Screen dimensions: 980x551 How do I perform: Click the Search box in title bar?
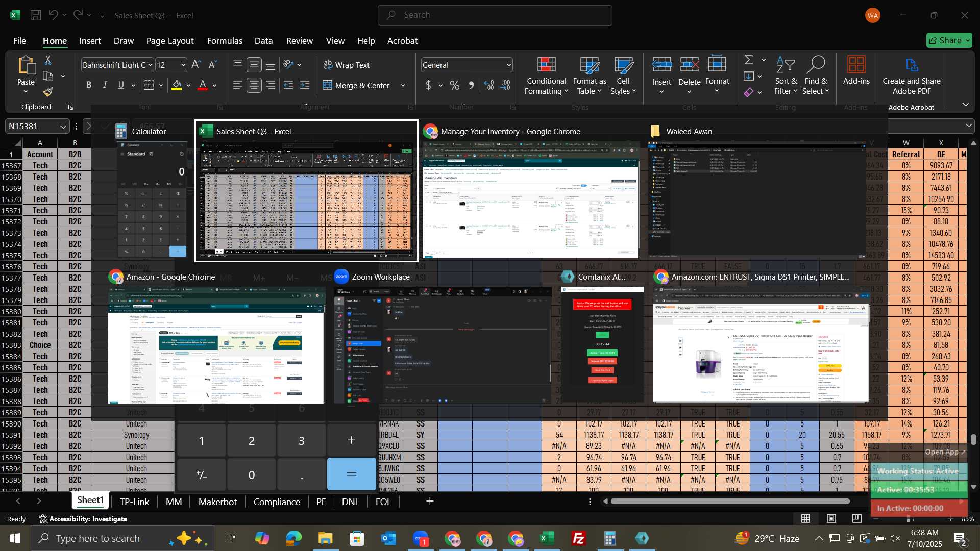(x=495, y=15)
